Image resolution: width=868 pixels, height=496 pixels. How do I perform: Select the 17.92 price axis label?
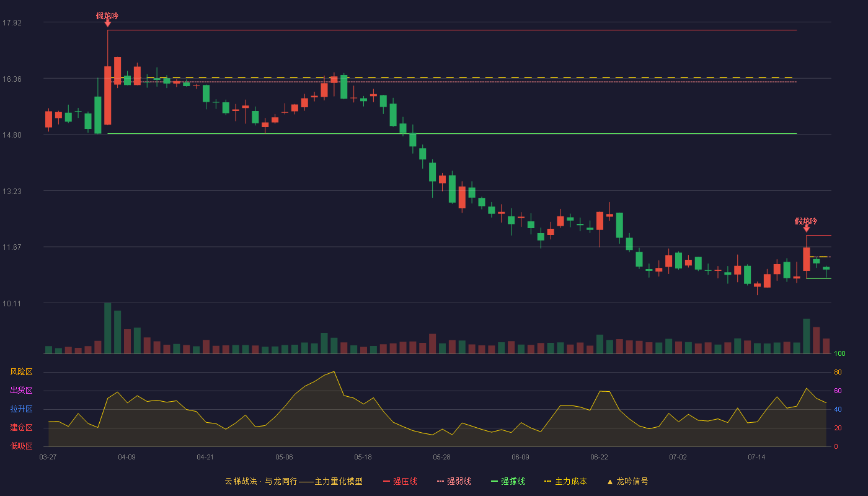click(x=12, y=23)
